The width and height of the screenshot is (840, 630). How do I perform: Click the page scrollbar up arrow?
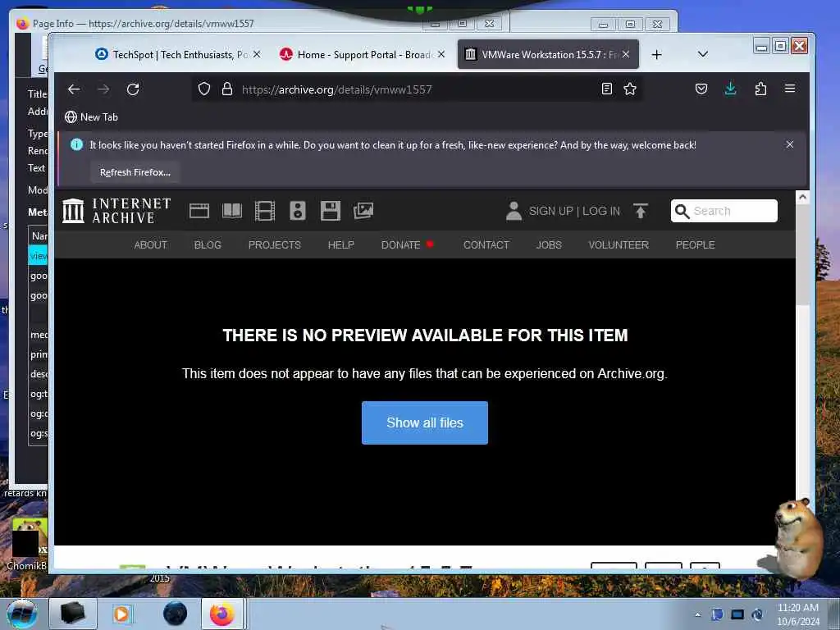tap(802, 197)
